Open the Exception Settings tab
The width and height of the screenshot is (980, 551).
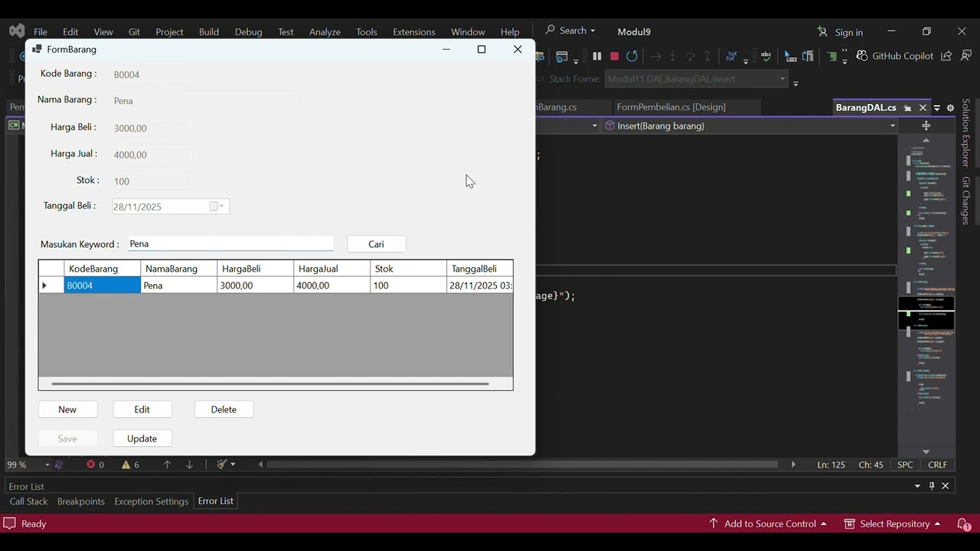[151, 501]
